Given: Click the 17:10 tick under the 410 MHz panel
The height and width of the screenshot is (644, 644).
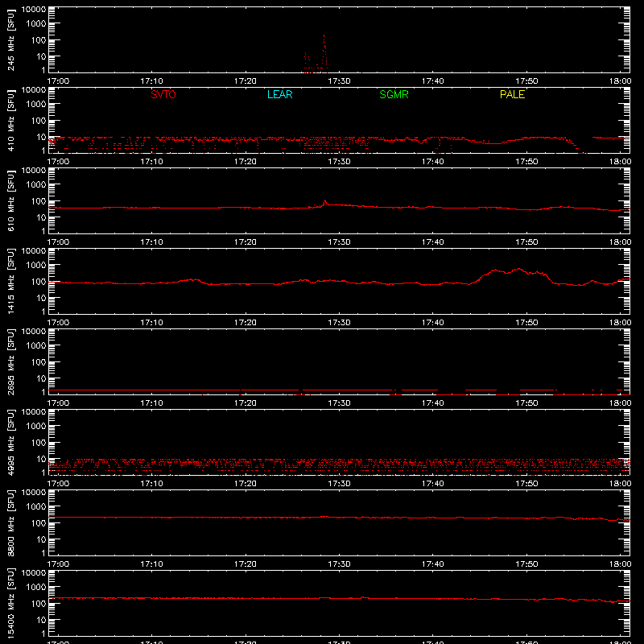Looking at the screenshot, I should click(x=151, y=162).
